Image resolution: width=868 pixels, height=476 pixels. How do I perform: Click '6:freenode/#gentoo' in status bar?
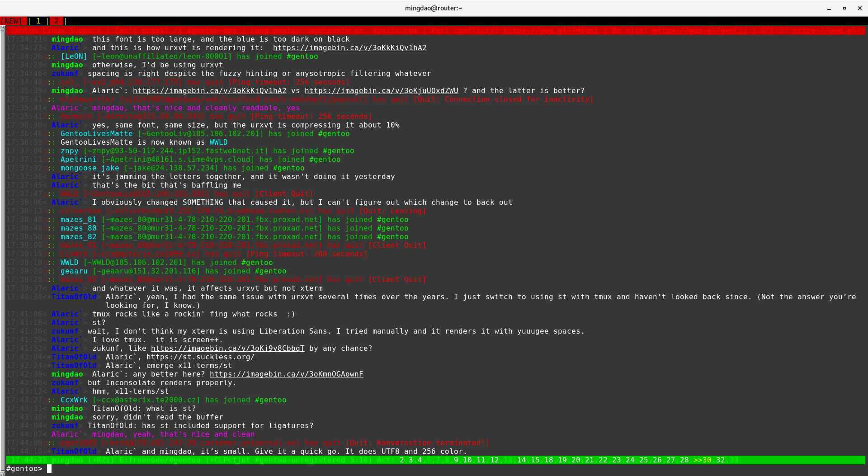160,460
